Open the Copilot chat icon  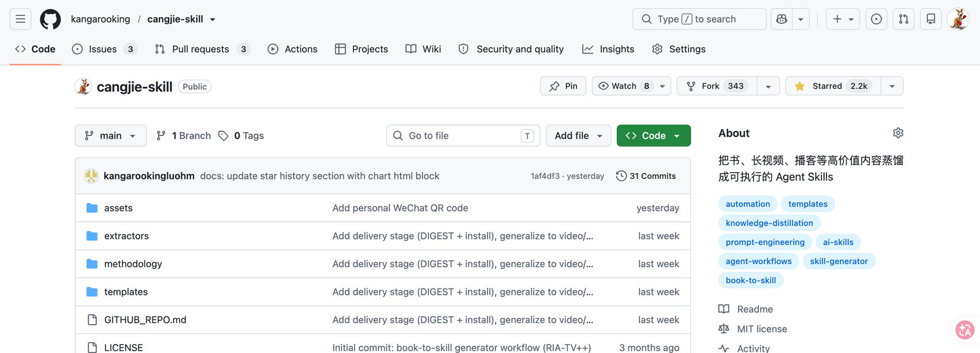pyautogui.click(x=782, y=19)
